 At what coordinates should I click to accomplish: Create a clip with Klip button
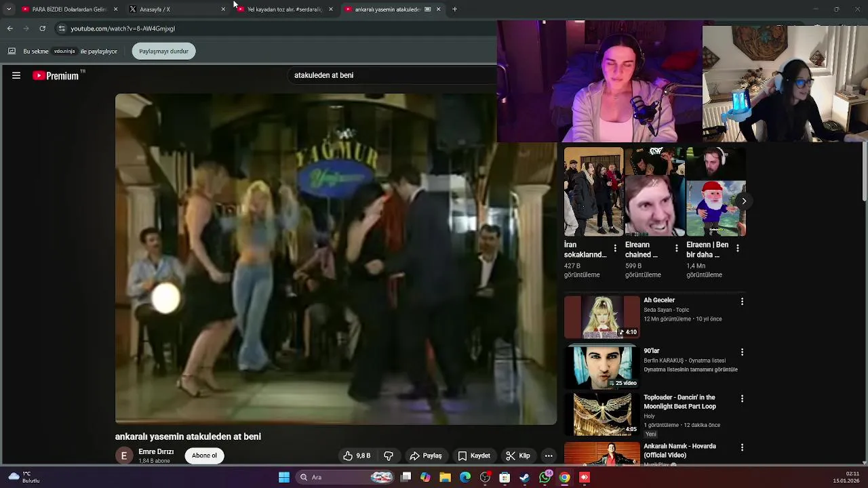tap(519, 455)
